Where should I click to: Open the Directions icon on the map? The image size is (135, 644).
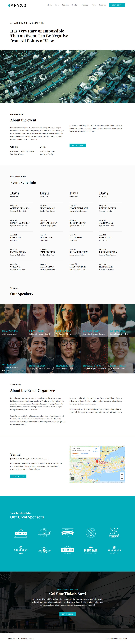(96, 449)
